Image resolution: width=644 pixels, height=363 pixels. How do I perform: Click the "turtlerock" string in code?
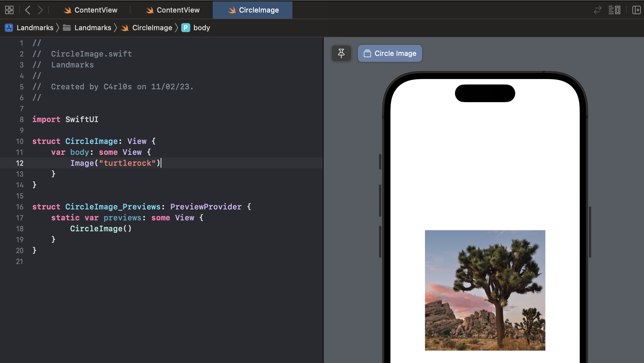[x=127, y=163]
